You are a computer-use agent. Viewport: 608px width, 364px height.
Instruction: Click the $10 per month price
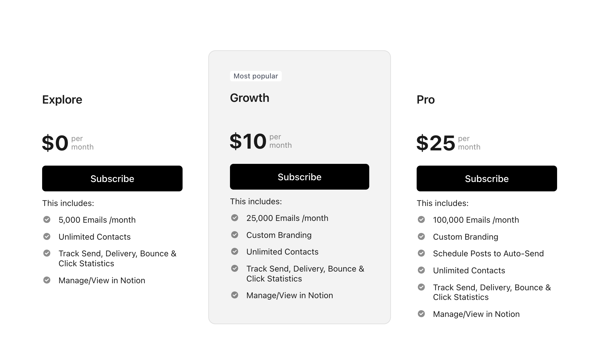[x=261, y=141]
